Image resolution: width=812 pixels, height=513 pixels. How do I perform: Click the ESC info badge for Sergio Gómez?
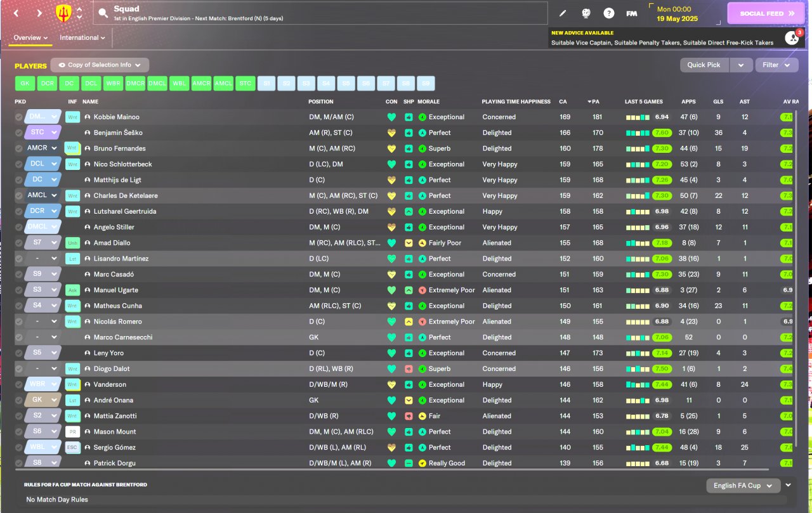coord(72,448)
